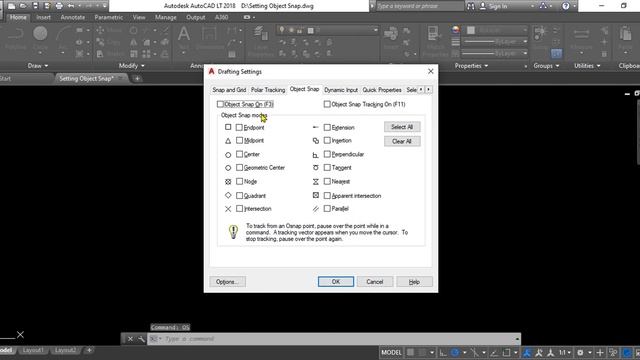
Task: Click the Layer Properties icon
Action: click(260, 33)
